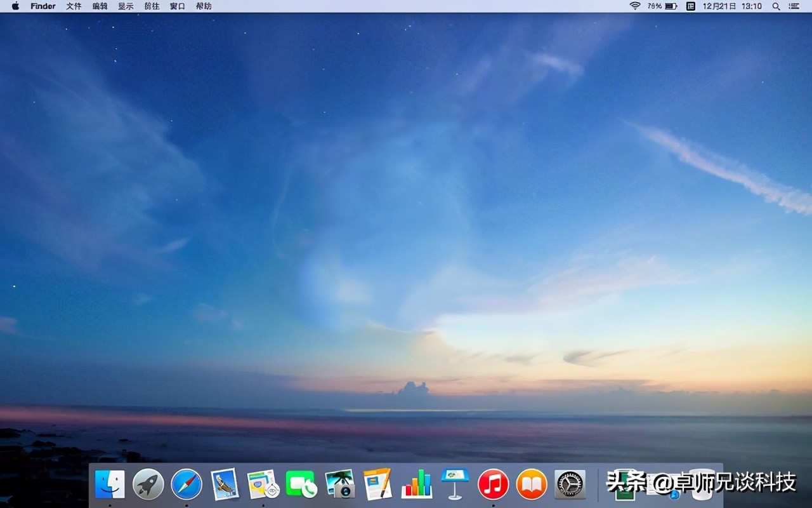
Task: Open System Preferences gear in Dock
Action: coord(570,485)
